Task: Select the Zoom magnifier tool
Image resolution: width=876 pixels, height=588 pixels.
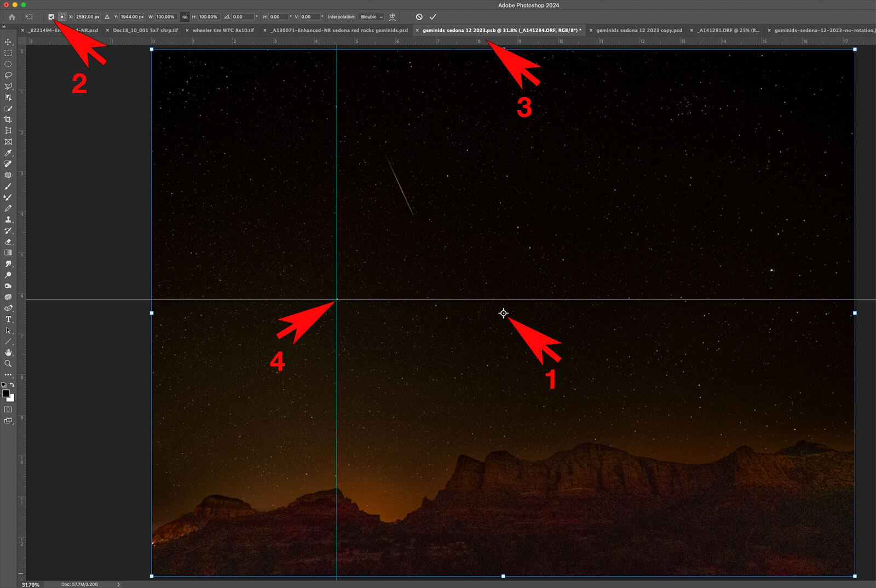Action: pyautogui.click(x=8, y=364)
